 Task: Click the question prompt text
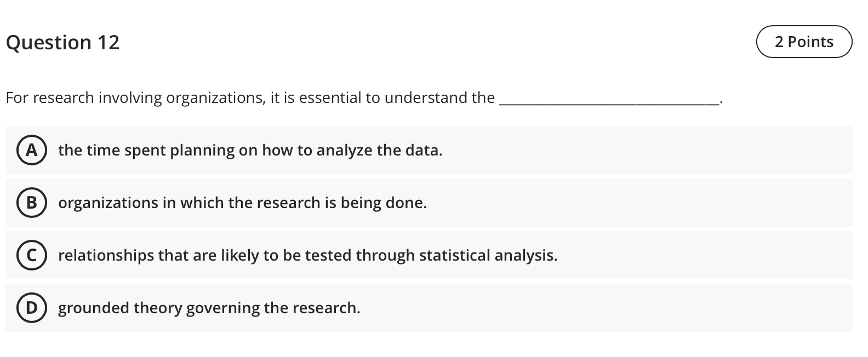(x=249, y=97)
